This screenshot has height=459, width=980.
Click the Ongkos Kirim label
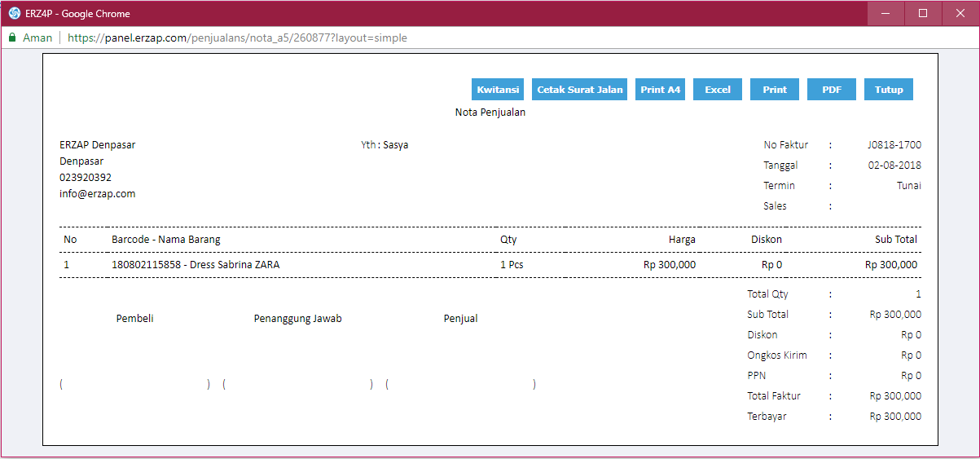point(777,355)
